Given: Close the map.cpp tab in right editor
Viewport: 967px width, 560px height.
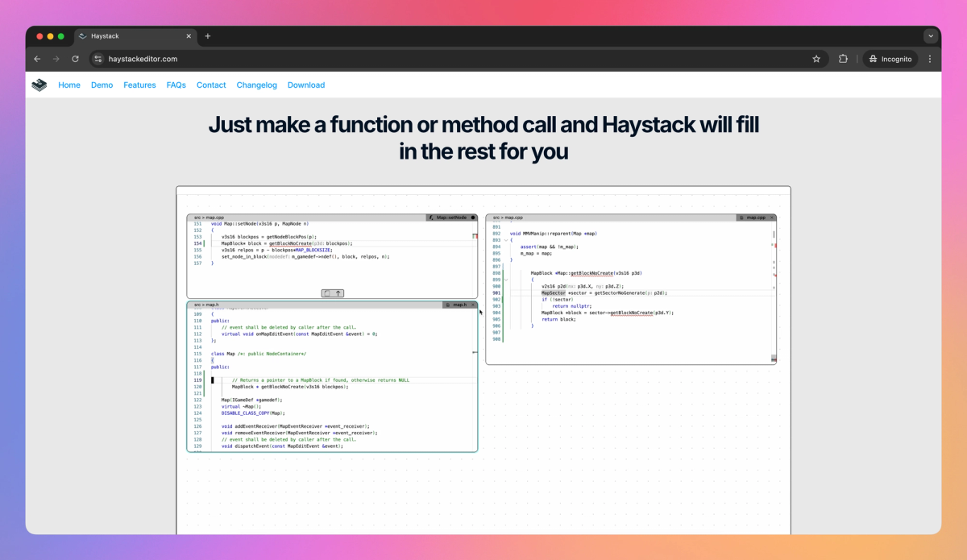Looking at the screenshot, I should [x=772, y=218].
